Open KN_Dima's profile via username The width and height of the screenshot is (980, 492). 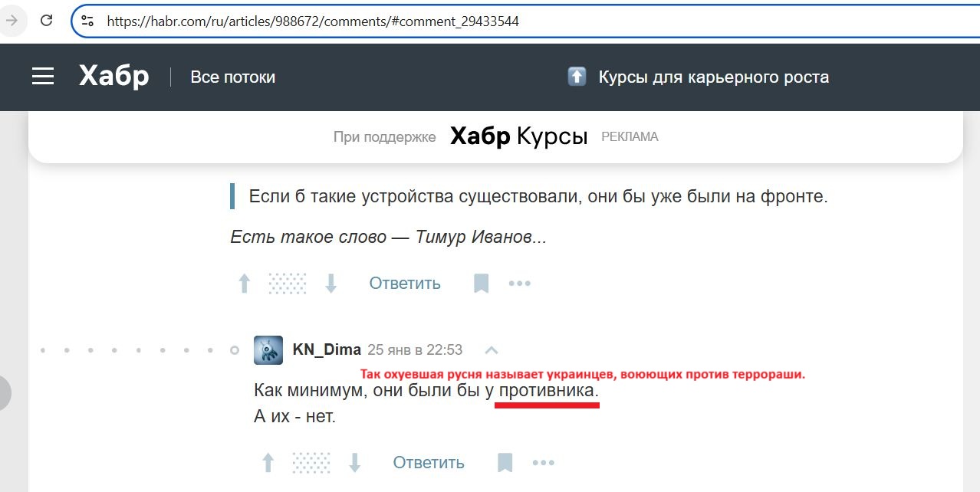327,350
